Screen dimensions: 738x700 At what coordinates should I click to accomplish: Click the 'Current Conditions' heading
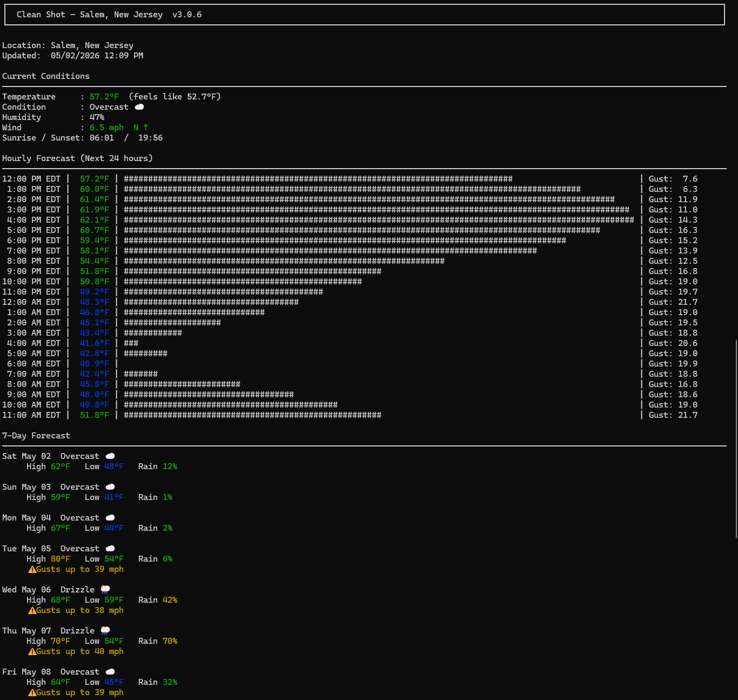click(x=46, y=76)
